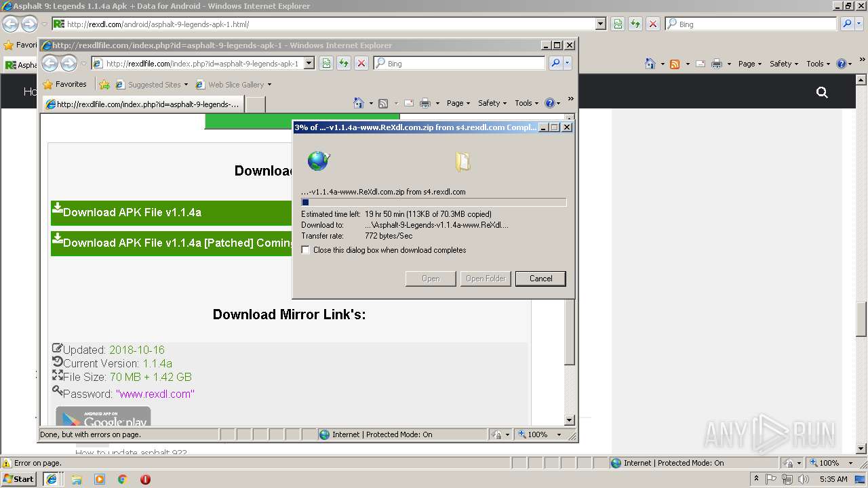Click Suggested Sites favorites link
Image resolution: width=868 pixels, height=488 pixels.
152,85
